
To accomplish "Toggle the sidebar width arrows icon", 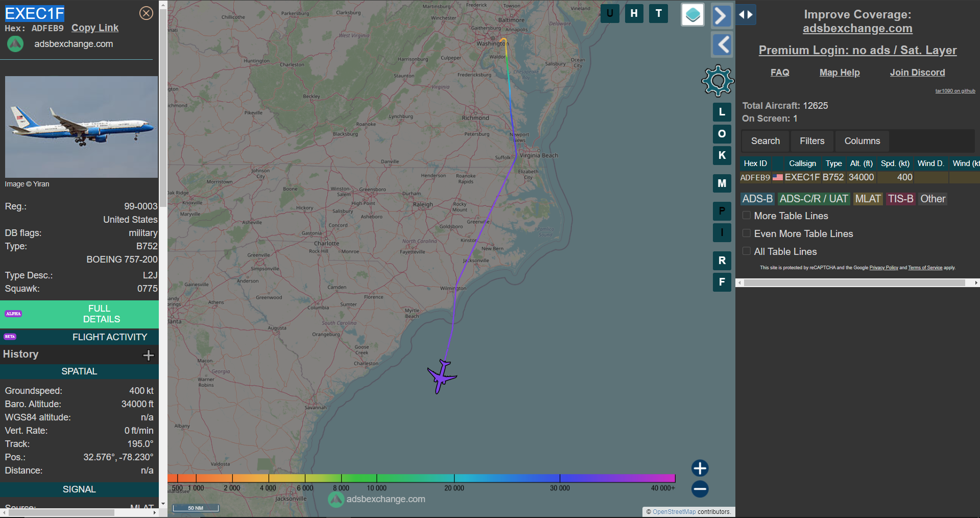I will pyautogui.click(x=746, y=14).
